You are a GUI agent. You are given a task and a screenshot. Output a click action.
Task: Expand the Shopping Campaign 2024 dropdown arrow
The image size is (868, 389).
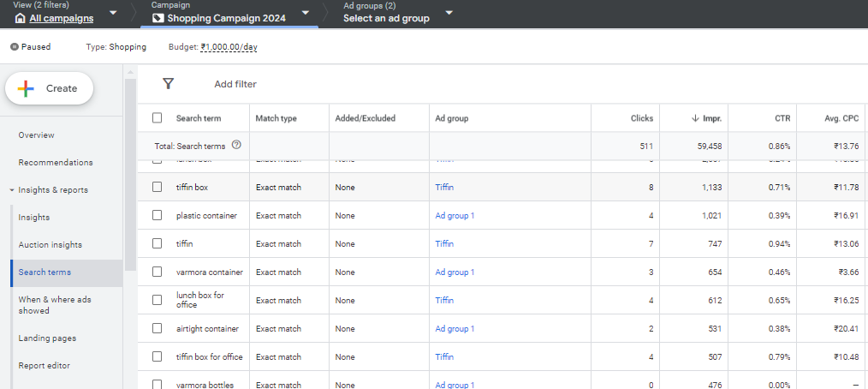(x=306, y=13)
